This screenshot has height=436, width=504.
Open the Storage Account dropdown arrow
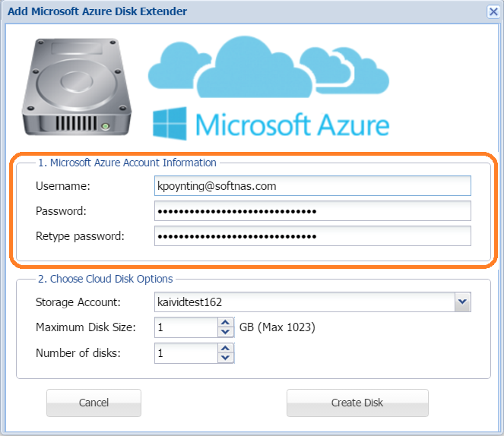[x=462, y=302]
